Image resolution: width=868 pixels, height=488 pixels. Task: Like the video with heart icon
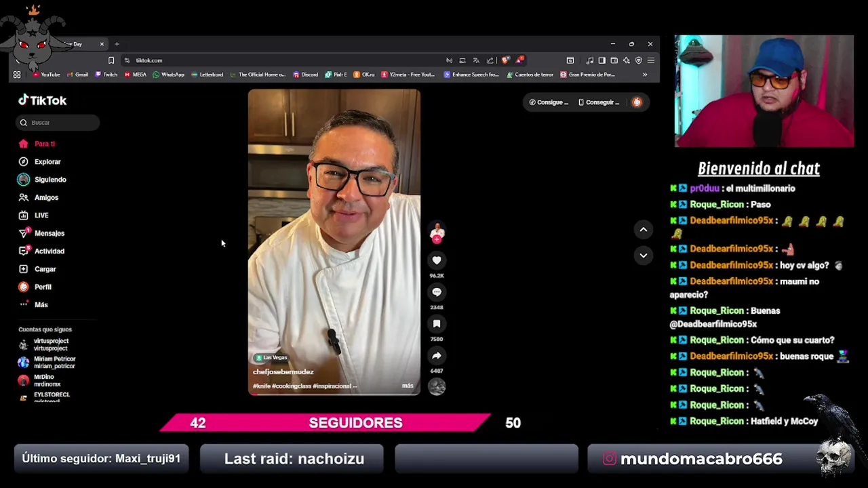pyautogui.click(x=437, y=260)
